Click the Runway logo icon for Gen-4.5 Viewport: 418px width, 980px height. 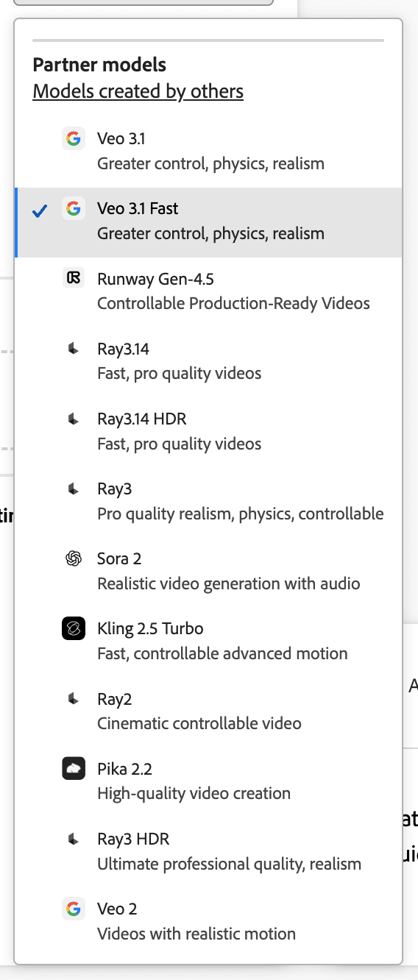[74, 279]
